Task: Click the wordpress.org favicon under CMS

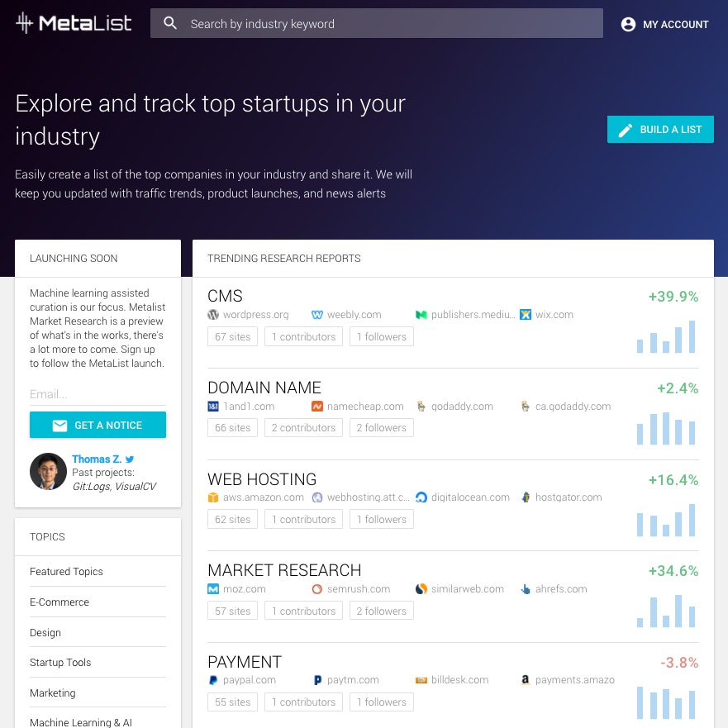Action: tap(213, 315)
